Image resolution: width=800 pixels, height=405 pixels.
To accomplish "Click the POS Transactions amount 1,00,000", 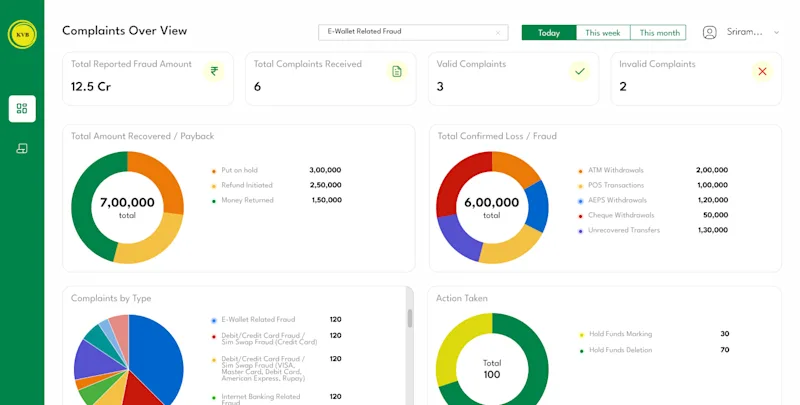I will [713, 185].
